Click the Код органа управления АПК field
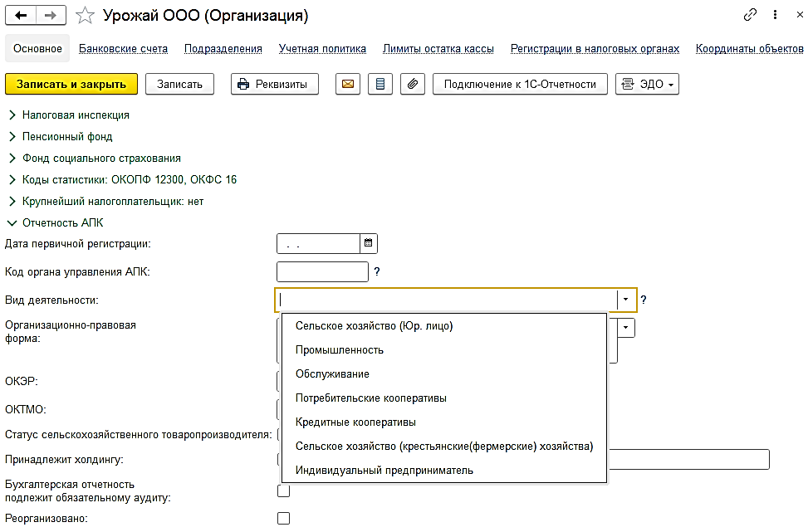Image resolution: width=808 pixels, height=532 pixels. [x=321, y=271]
